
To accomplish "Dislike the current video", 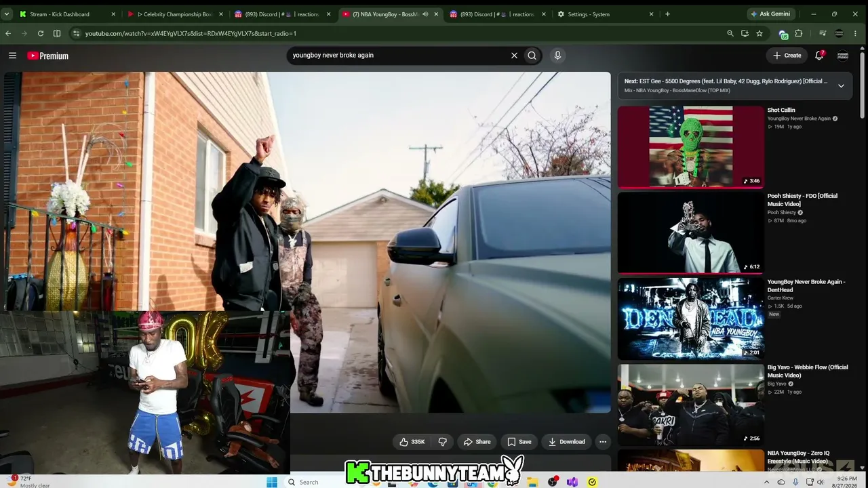I will point(442,442).
